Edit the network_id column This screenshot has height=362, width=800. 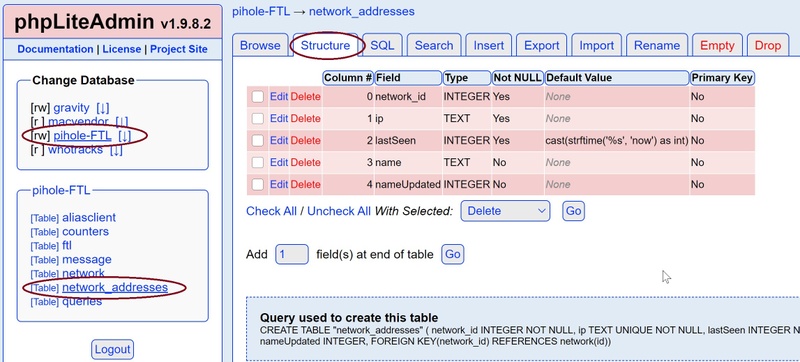pos(279,96)
